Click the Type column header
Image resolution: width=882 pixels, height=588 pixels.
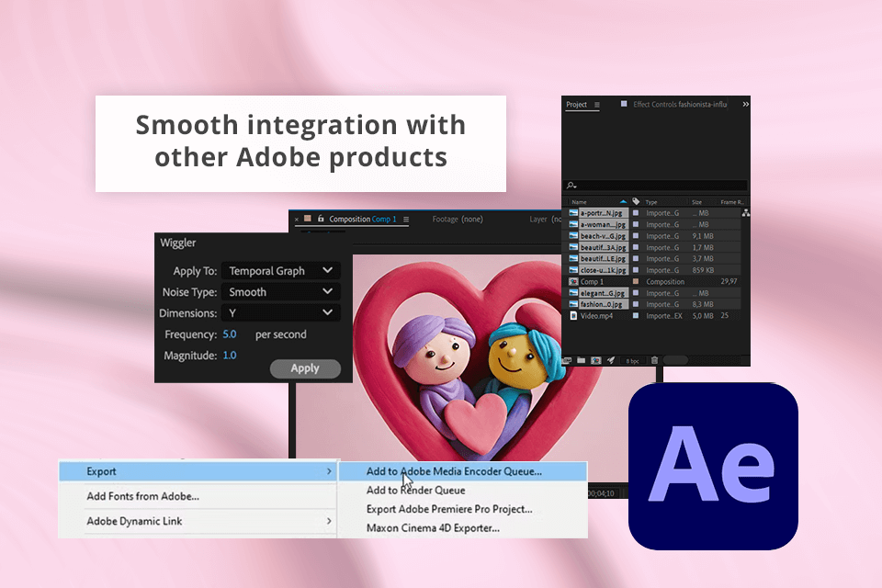[651, 202]
